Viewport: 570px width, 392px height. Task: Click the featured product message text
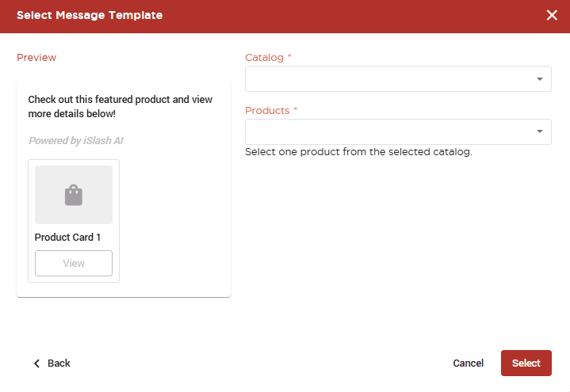(121, 106)
